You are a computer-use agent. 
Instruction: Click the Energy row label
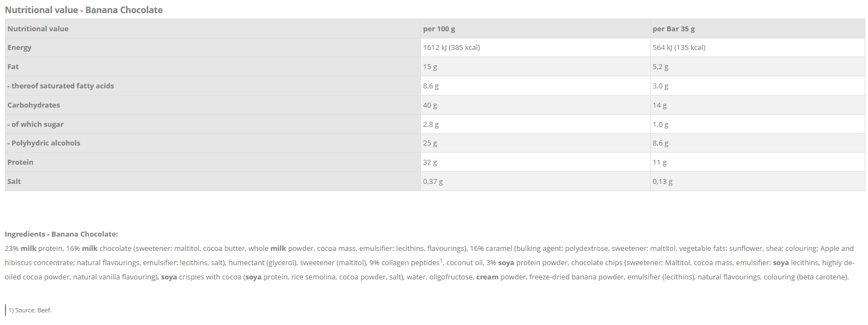pyautogui.click(x=19, y=48)
